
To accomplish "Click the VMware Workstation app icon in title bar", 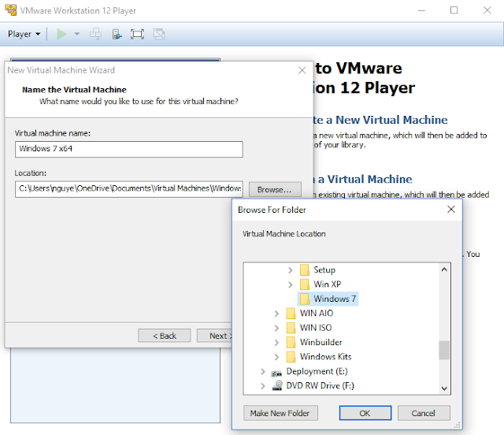I will pos(10,10).
